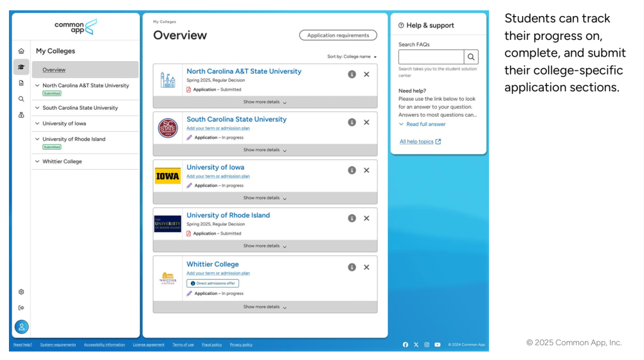Show info for Whittier College
Image resolution: width=644 pixels, height=360 pixels.
[x=352, y=267]
